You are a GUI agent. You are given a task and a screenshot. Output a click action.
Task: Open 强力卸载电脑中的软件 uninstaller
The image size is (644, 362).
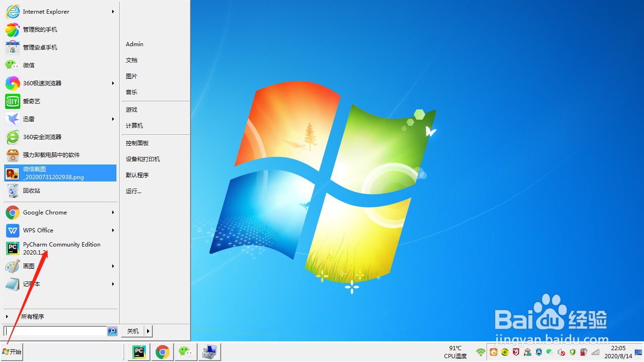point(60,155)
